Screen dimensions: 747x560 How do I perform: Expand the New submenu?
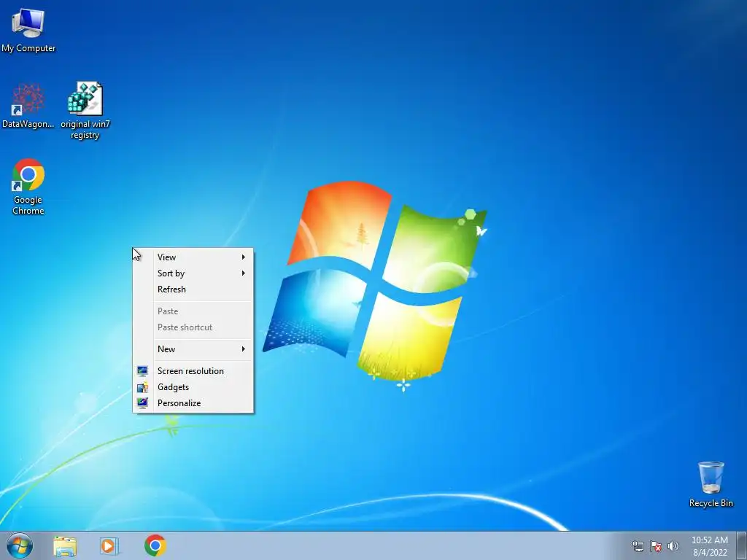pyautogui.click(x=193, y=349)
